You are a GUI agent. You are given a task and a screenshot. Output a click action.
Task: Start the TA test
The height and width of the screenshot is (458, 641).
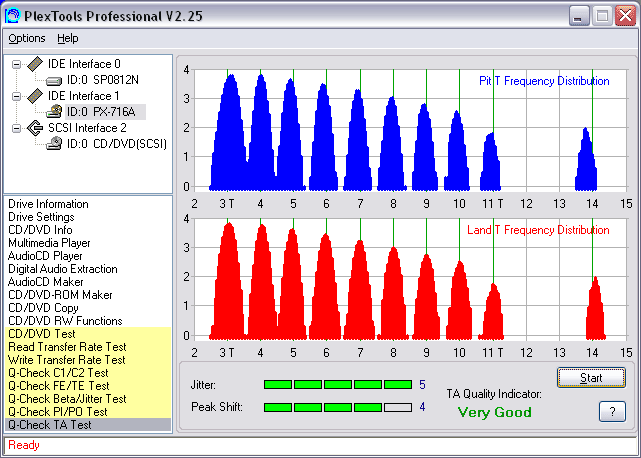[591, 378]
